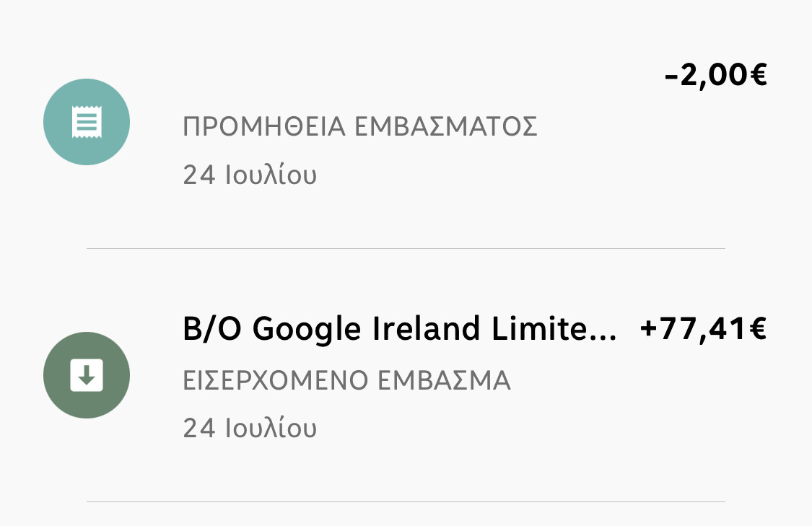Open the B/O Google Ireland Limite... transaction title

point(400,330)
